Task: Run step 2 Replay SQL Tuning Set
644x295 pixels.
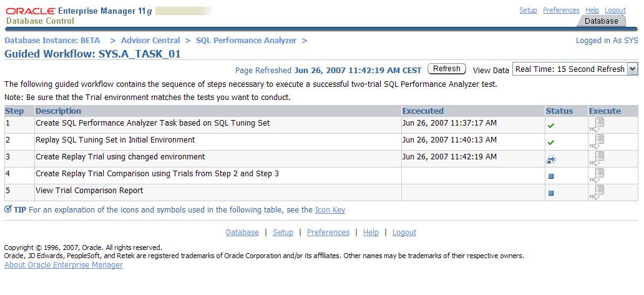Action: (x=597, y=141)
